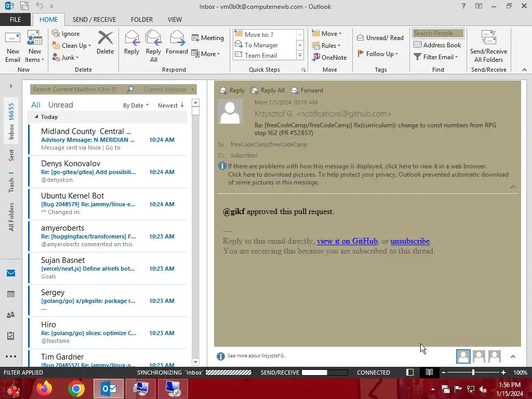Viewport: 532px width, 399px height.
Task: Open Quick Steps dialog launcher
Action: (303, 70)
